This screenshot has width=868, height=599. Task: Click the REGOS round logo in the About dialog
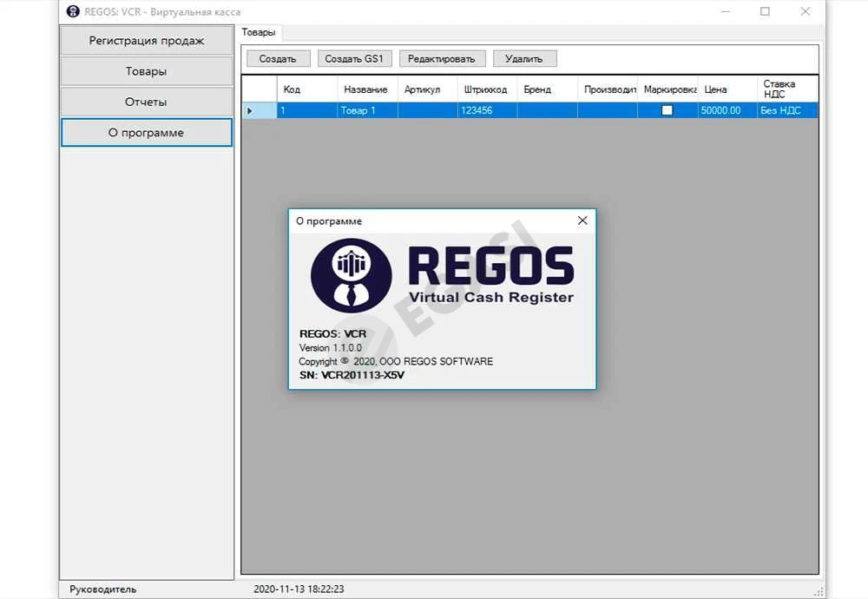(351, 275)
